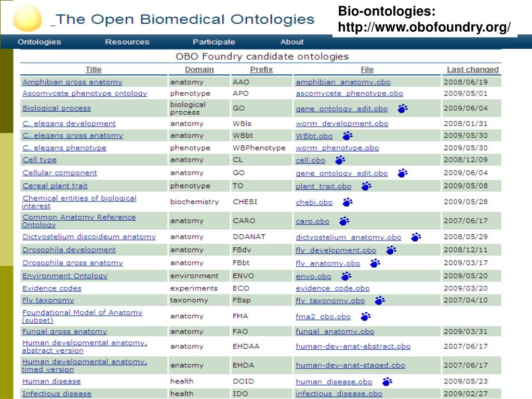Image resolution: width=532 pixels, height=399 pixels.
Task: Click the paw icon beside WBbt.obo
Action: pyautogui.click(x=348, y=136)
